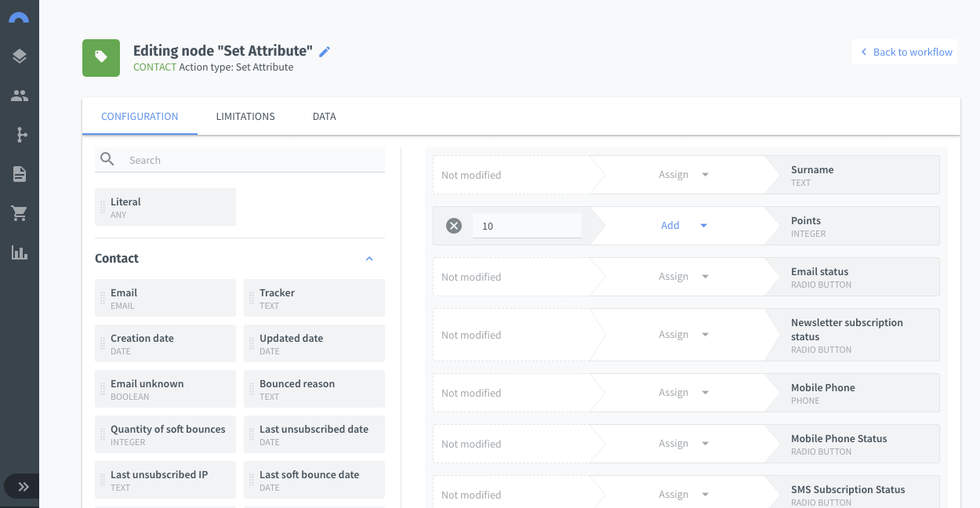Screen dimensions: 980x508
Task: Expand sidebar with double-chevron button
Action: [24, 487]
